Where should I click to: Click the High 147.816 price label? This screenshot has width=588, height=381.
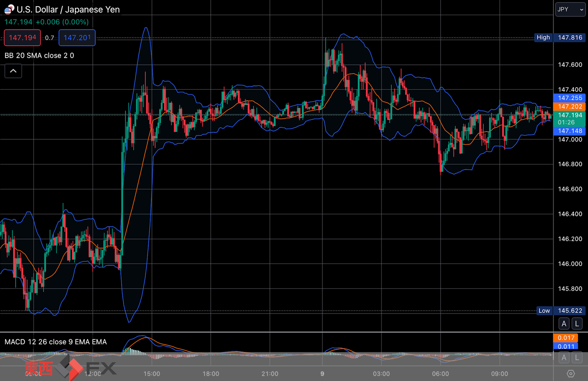(560, 37)
